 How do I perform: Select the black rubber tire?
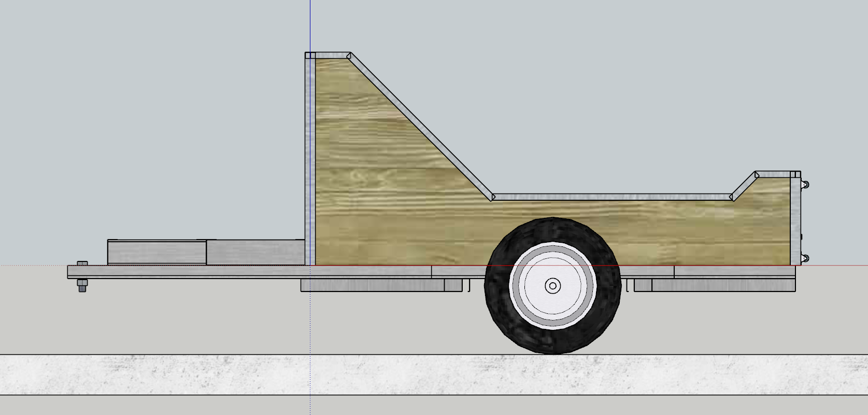552,286
